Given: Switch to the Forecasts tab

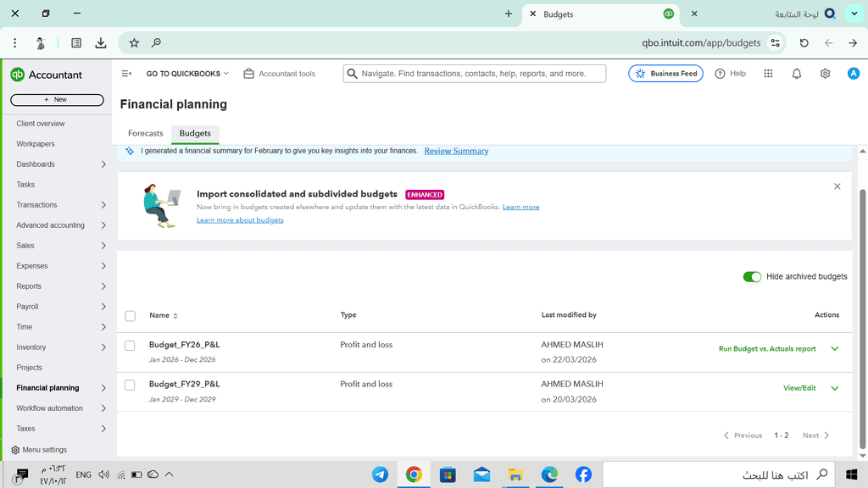Looking at the screenshot, I should (145, 134).
